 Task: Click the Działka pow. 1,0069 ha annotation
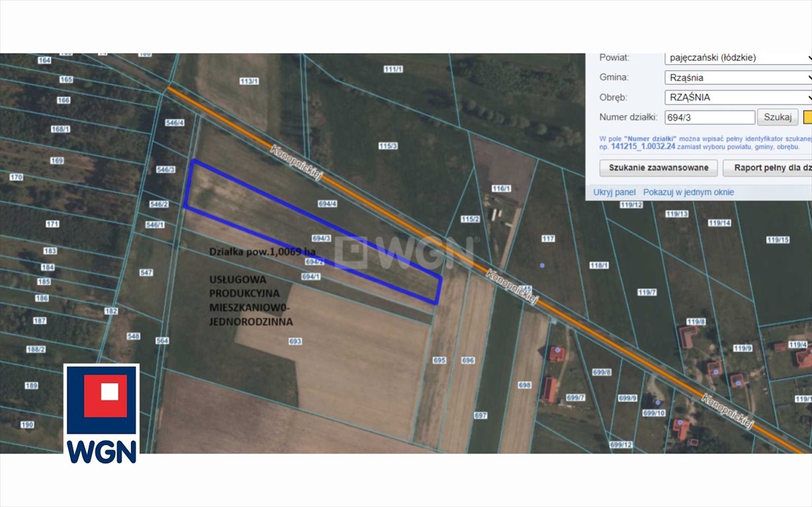point(263,251)
